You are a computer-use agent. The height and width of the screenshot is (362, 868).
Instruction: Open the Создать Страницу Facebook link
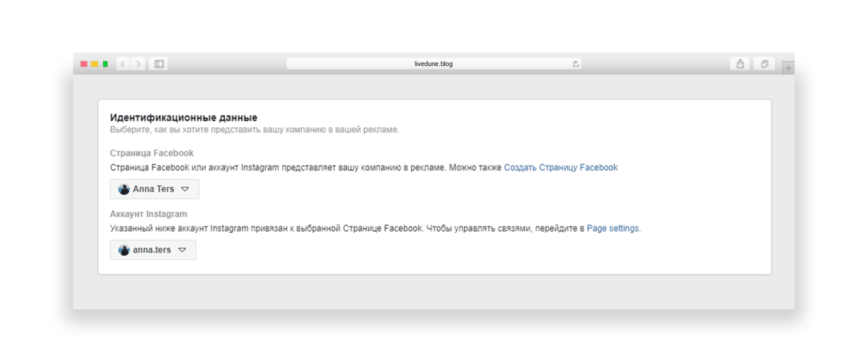coord(561,168)
